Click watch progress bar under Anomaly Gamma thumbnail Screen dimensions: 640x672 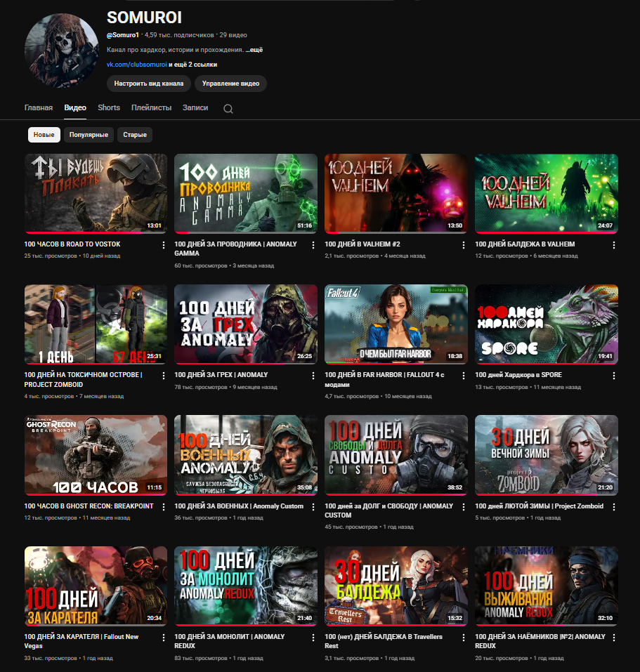pyautogui.click(x=246, y=232)
